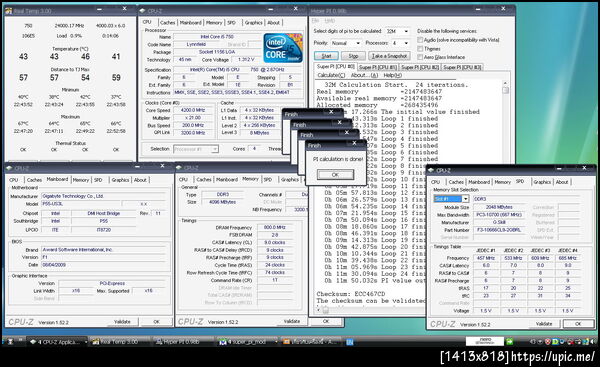Image resolution: width=600 pixels, height=367 pixels.
Task: Open CPU tab in CPU-Z Memory window
Action: pyautogui.click(x=183, y=179)
